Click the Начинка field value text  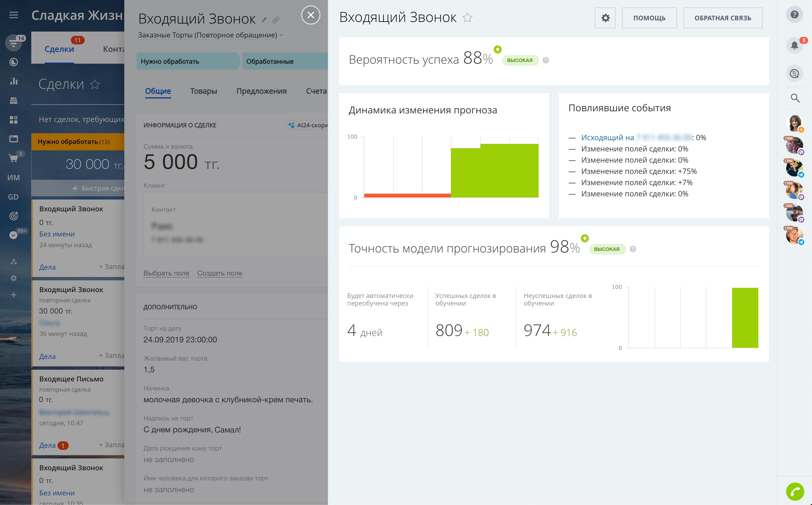[x=228, y=400]
